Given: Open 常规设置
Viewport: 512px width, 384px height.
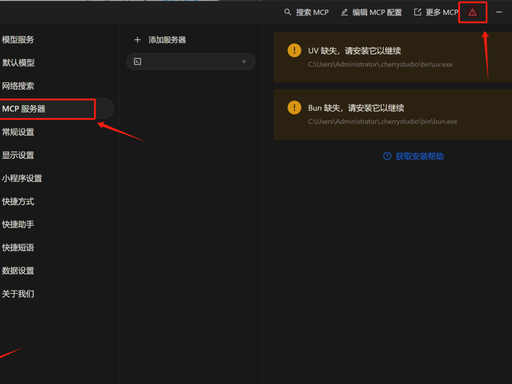Looking at the screenshot, I should point(18,132).
